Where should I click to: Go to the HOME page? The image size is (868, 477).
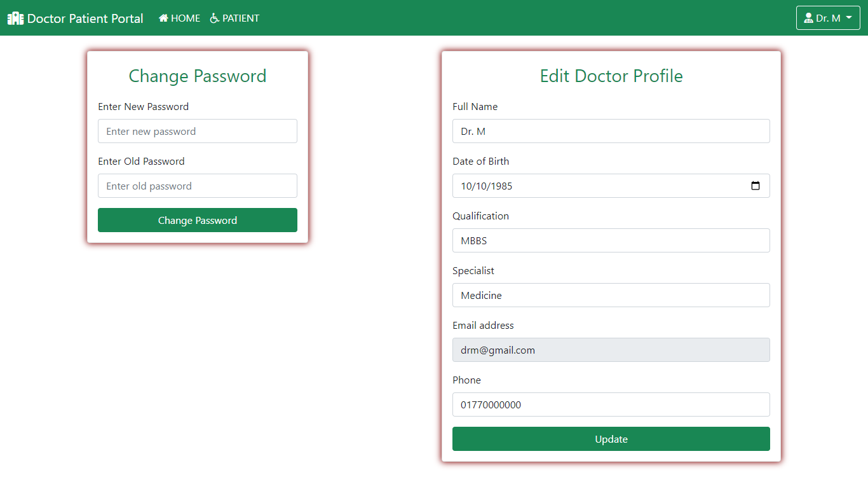(179, 18)
